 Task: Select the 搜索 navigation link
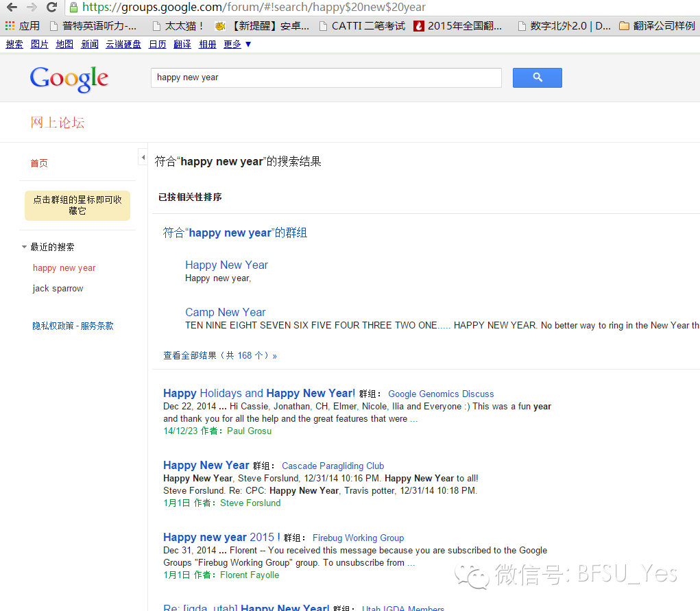(x=14, y=44)
